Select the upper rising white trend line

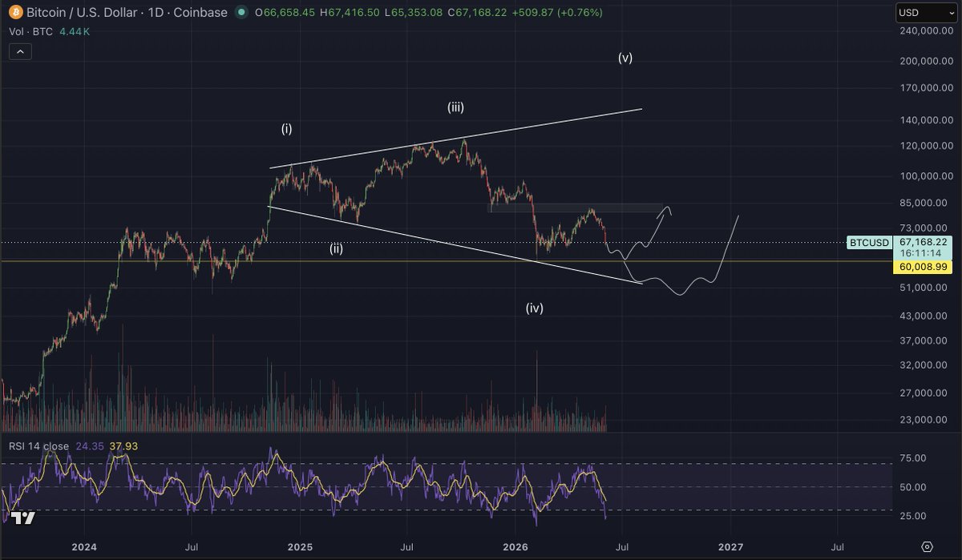coord(456,138)
